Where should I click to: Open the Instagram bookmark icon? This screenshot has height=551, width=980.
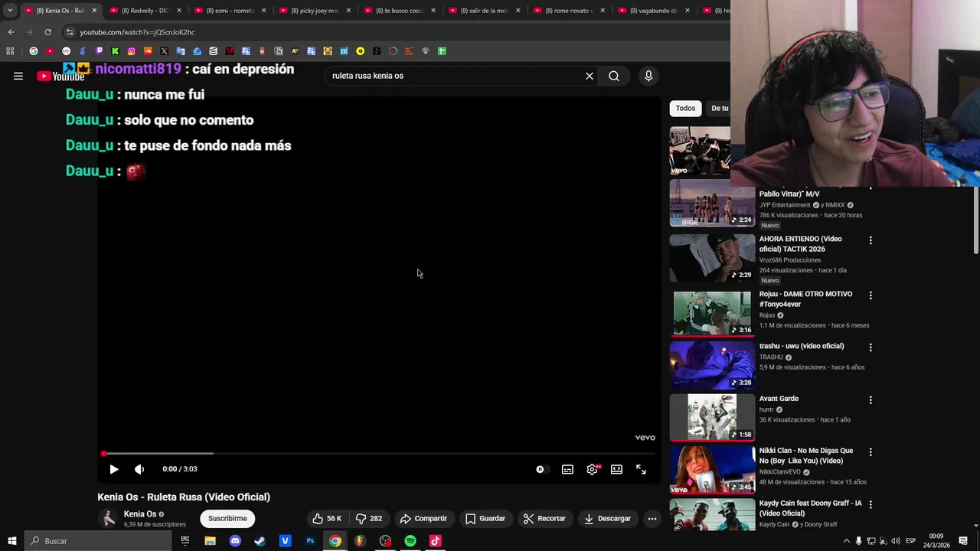[x=132, y=51]
